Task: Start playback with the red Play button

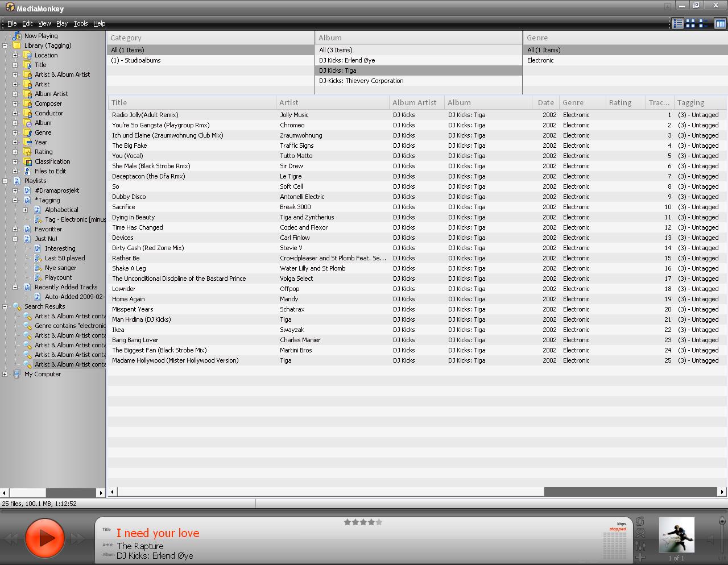Action: click(x=45, y=538)
